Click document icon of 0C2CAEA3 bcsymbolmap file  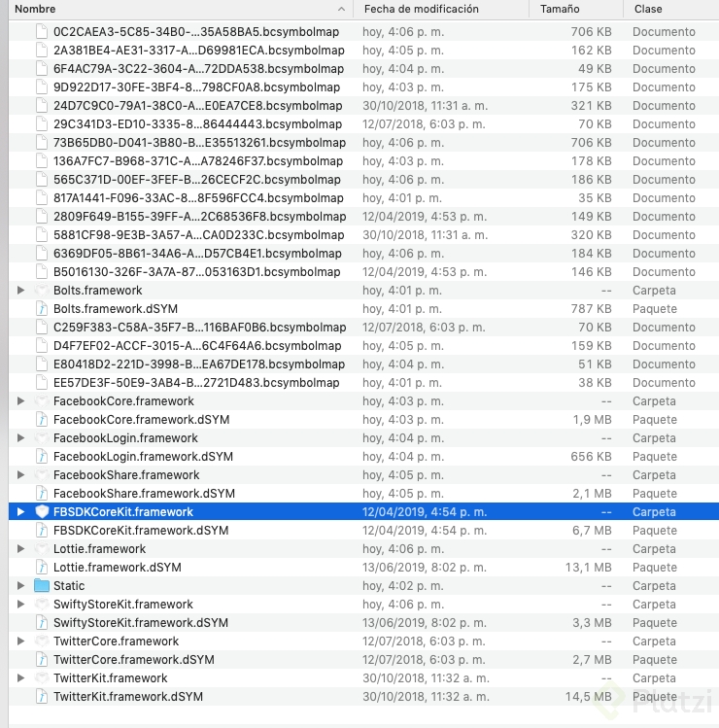coord(42,31)
